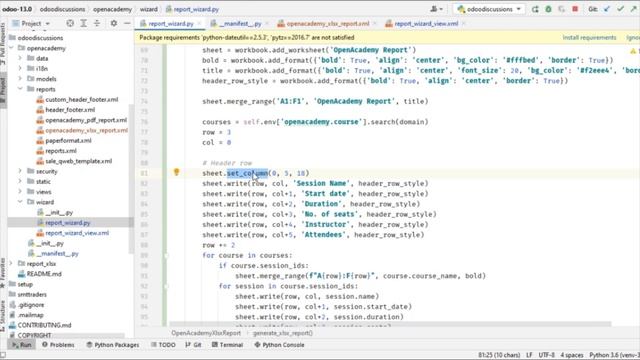Open the TODO tool window
The height and width of the screenshot is (360, 640).
tap(163, 345)
